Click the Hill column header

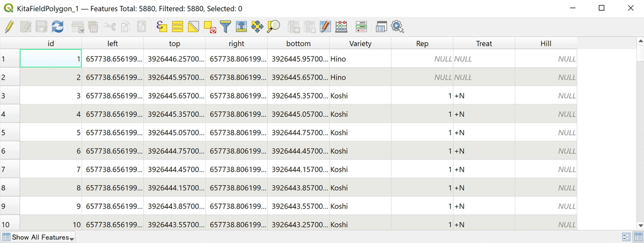pyautogui.click(x=546, y=43)
